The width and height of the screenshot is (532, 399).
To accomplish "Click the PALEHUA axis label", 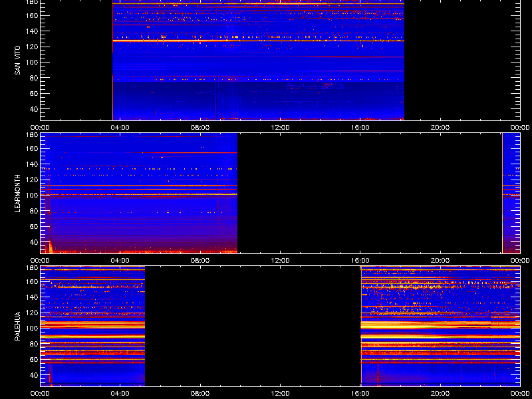I will [18, 326].
